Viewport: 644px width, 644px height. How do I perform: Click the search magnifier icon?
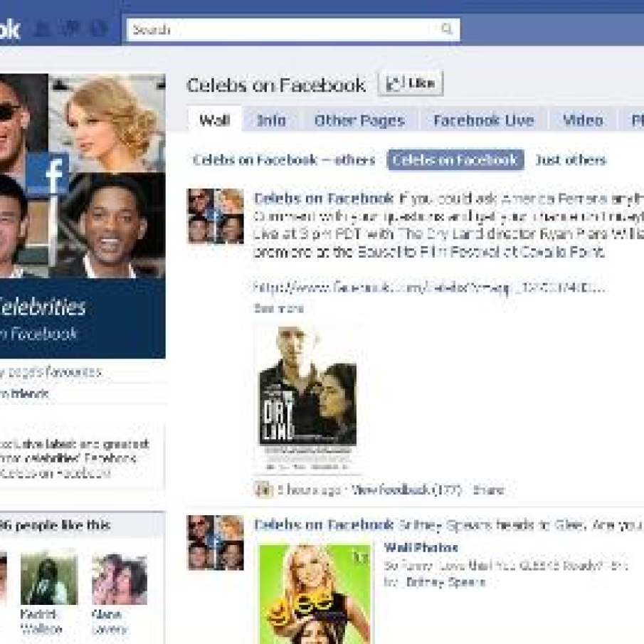coord(446,28)
